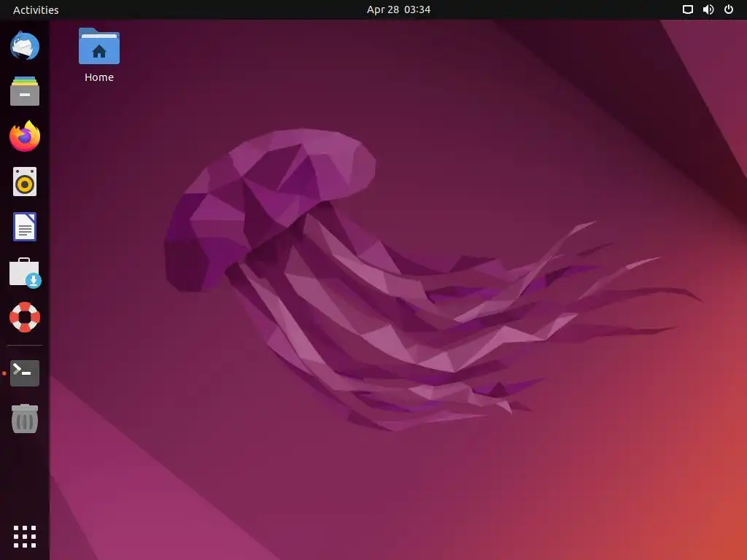Viewport: 747px width, 560px height.
Task: Open LibreOffice Writer from the dock
Action: pos(25,227)
